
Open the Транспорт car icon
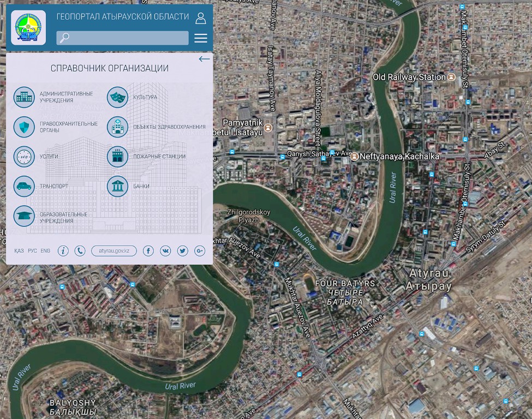pos(24,186)
